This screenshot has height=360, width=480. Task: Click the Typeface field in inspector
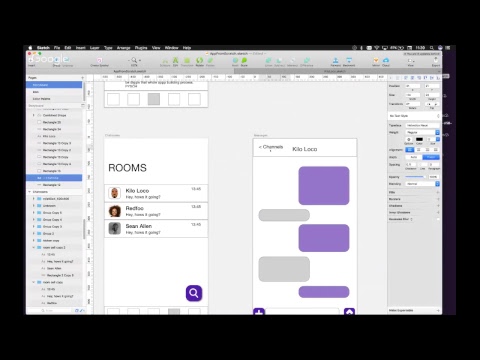pos(423,125)
